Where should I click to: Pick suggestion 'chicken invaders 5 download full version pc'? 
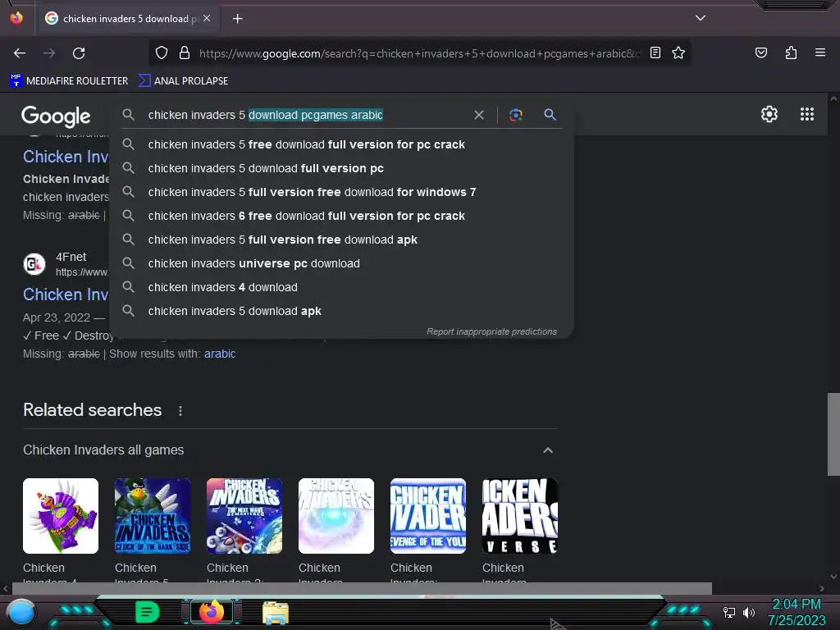341,168
